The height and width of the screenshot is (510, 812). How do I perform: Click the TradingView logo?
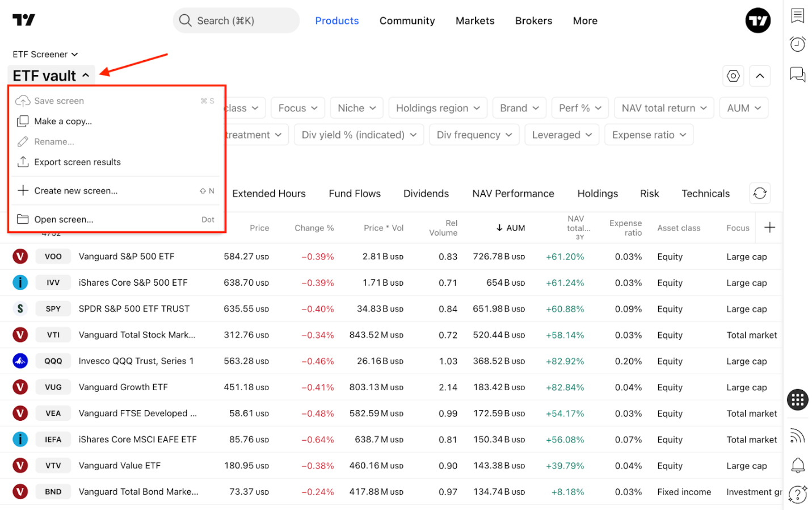[x=24, y=20]
